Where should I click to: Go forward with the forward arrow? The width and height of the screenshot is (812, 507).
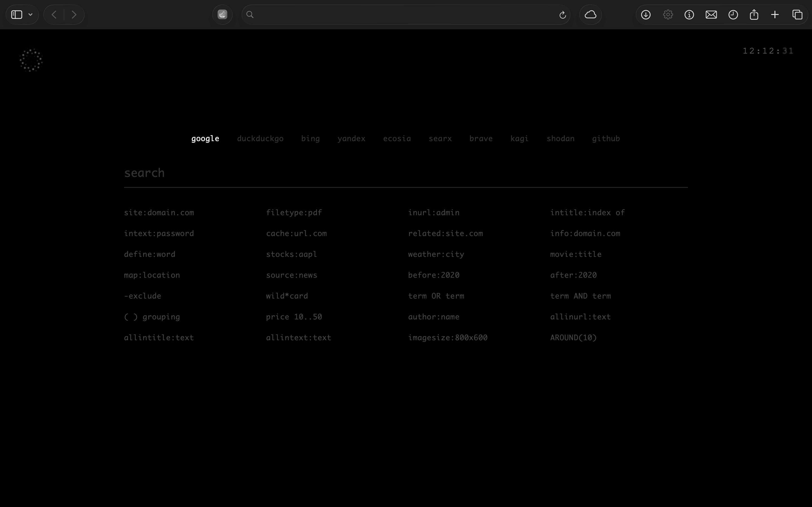click(74, 15)
